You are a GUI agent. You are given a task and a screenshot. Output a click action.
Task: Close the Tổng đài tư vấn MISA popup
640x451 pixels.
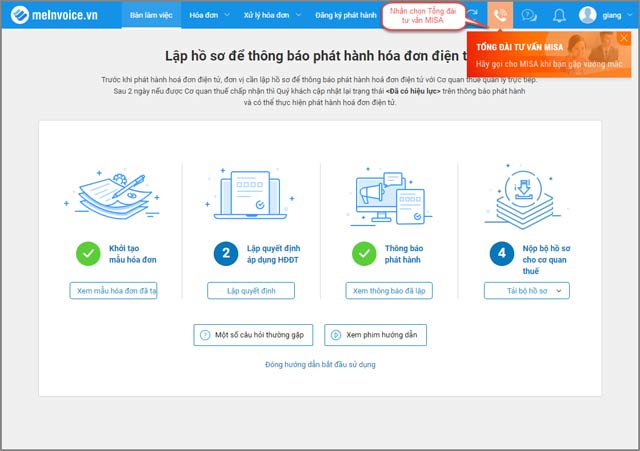624,38
